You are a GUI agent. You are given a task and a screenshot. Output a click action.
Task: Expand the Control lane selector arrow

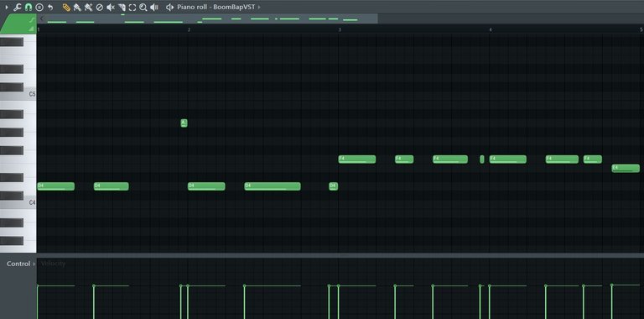(34, 264)
